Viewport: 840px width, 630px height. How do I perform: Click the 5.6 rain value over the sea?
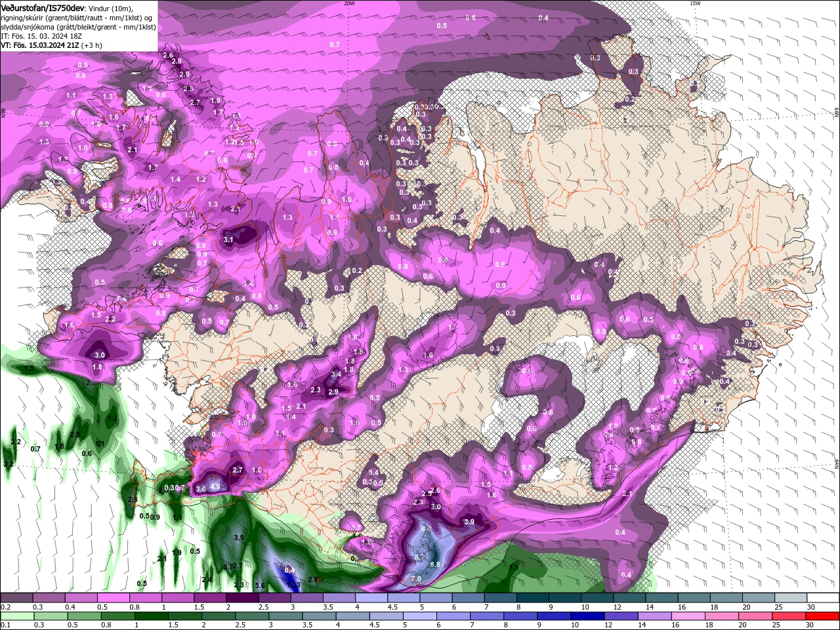[x=260, y=585]
